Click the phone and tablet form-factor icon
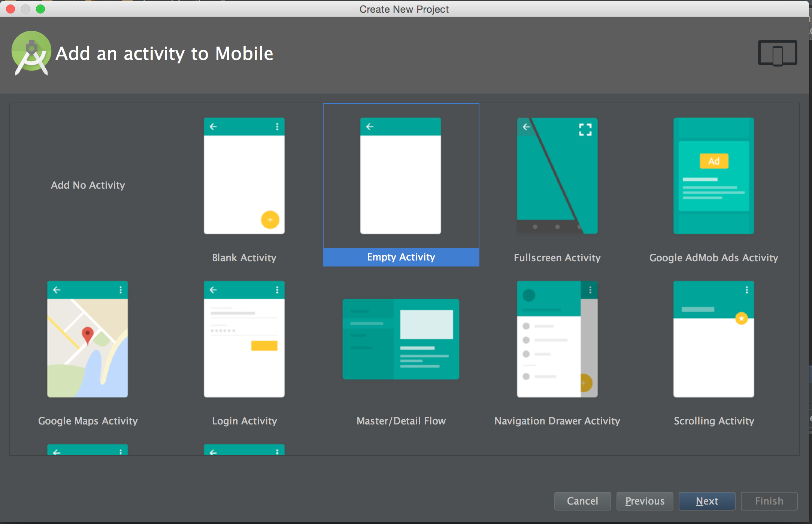This screenshot has width=812, height=524. pos(777,53)
